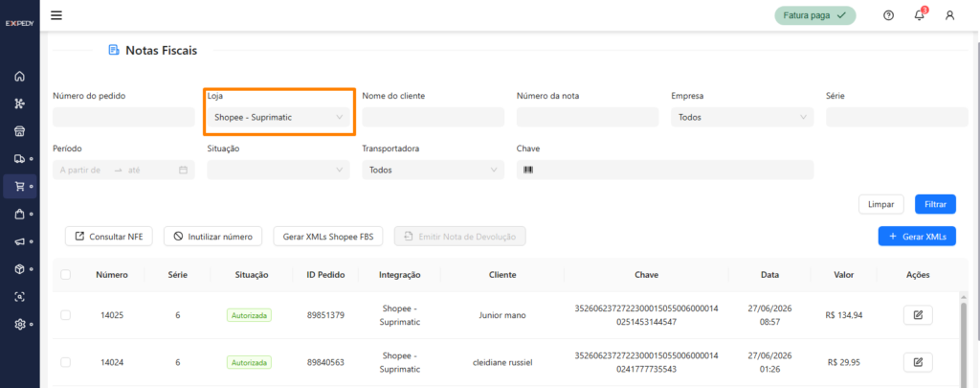Image resolution: width=980 pixels, height=388 pixels.
Task: Open the calendar icon in Período field
Action: (x=183, y=170)
